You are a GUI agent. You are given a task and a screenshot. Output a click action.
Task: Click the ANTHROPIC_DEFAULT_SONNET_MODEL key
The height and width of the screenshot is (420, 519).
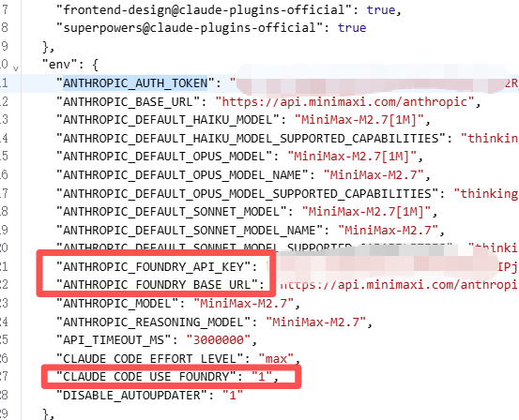point(171,211)
